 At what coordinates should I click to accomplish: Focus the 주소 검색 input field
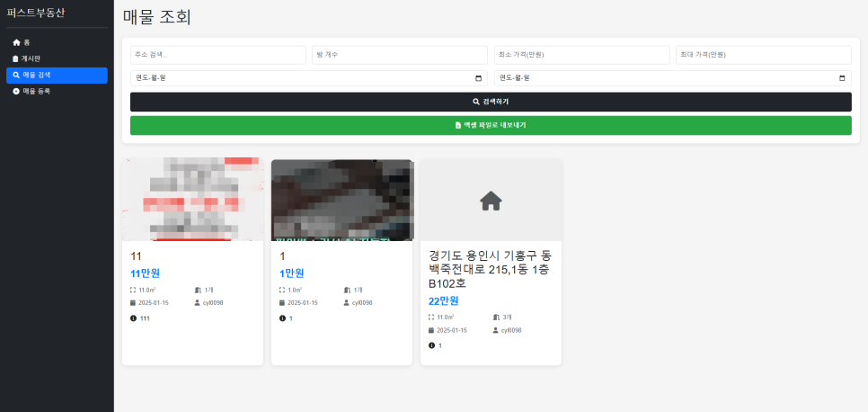(x=218, y=55)
